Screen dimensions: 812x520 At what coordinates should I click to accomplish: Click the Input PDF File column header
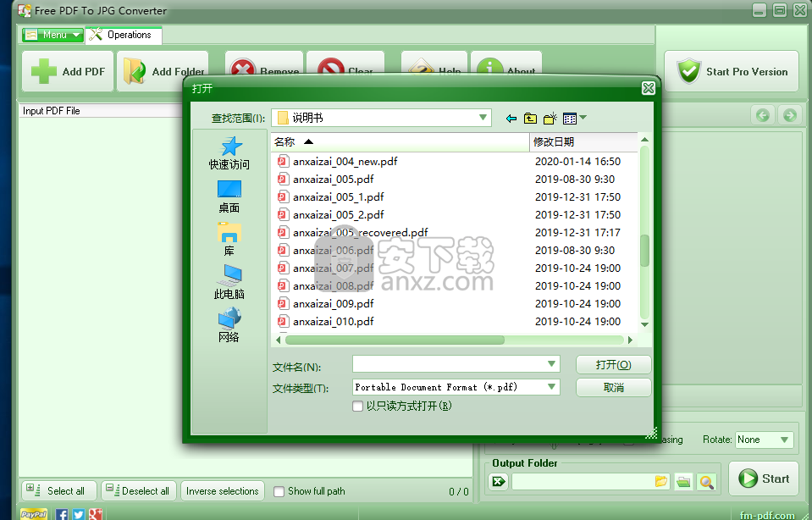pyautogui.click(x=101, y=111)
